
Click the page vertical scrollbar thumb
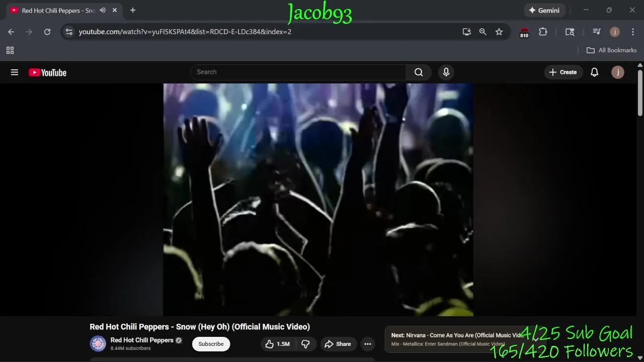click(640, 93)
